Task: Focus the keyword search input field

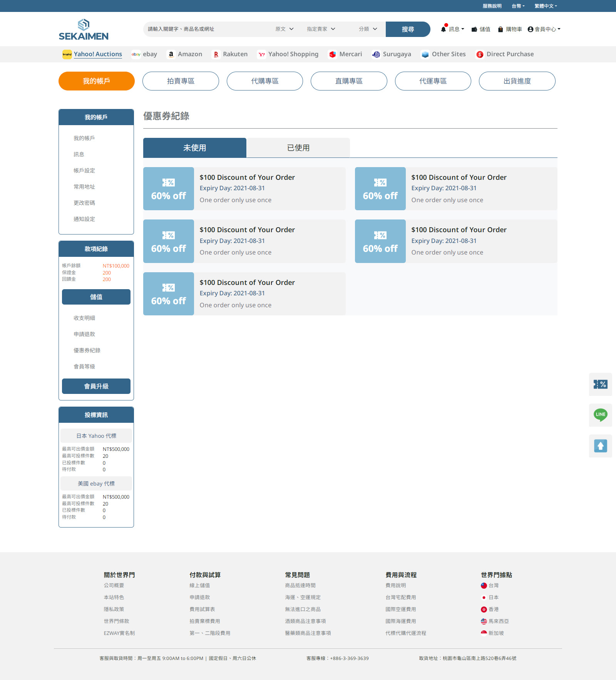Action: 208,29
